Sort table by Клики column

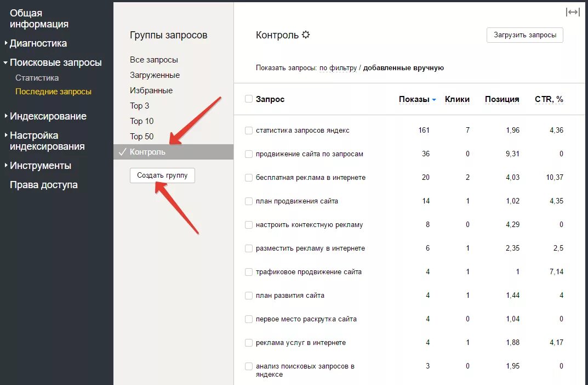[x=457, y=99]
